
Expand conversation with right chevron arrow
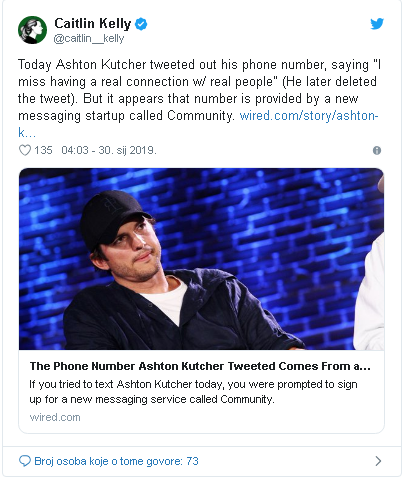click(378, 461)
